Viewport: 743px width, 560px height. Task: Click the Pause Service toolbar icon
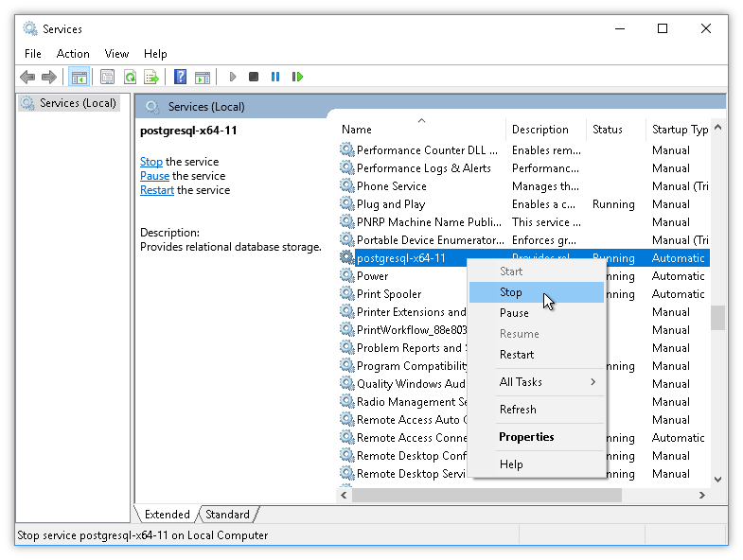pos(275,77)
